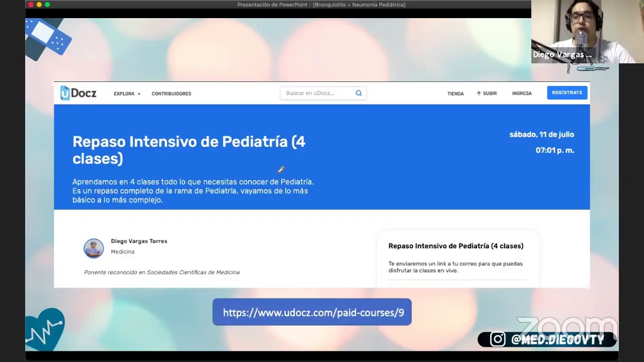Viewport: 644px width, 362px height.
Task: Click the search magnifier icon
Action: coord(359,93)
